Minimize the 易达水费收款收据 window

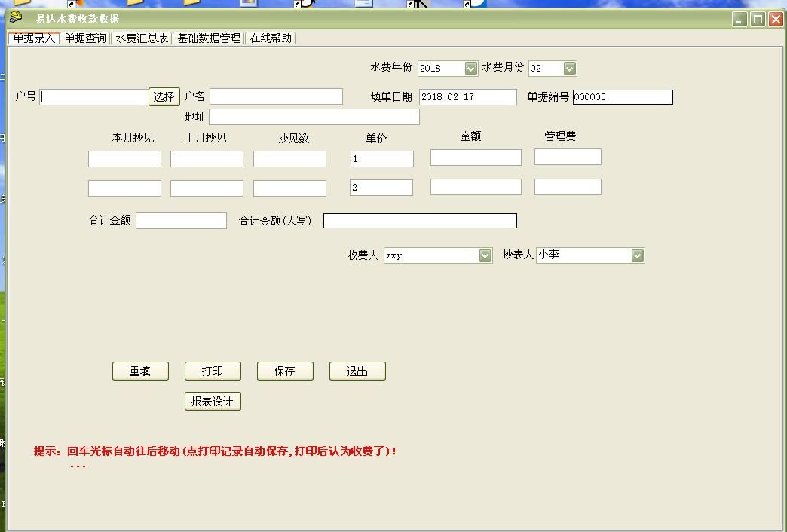[x=740, y=20]
